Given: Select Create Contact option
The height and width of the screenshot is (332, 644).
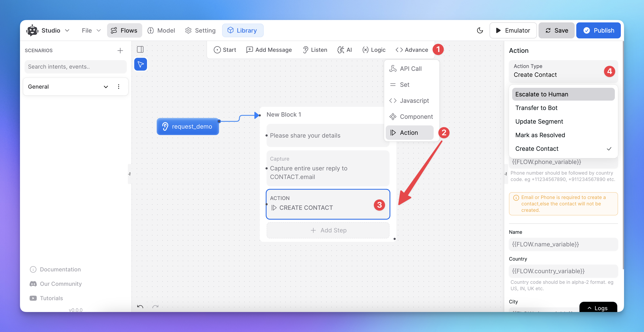Looking at the screenshot, I should [563, 149].
